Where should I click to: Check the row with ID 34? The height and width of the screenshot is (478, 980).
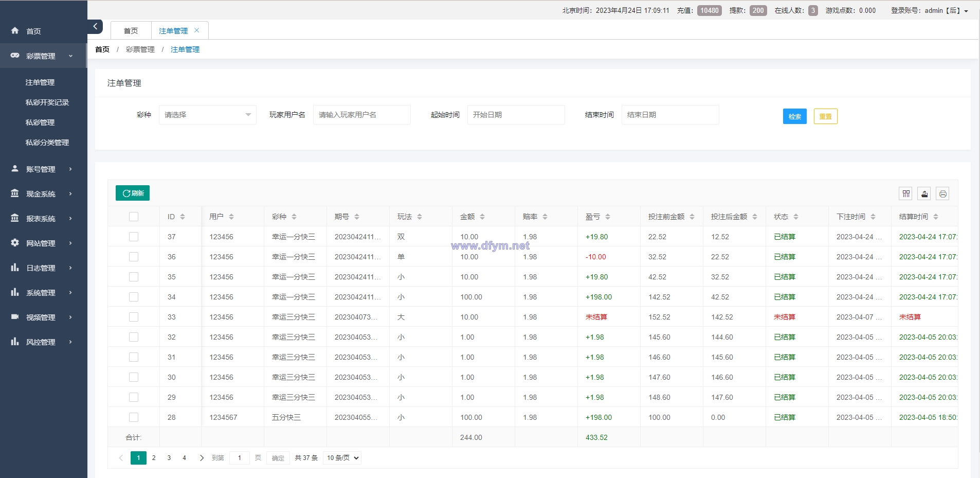point(134,297)
